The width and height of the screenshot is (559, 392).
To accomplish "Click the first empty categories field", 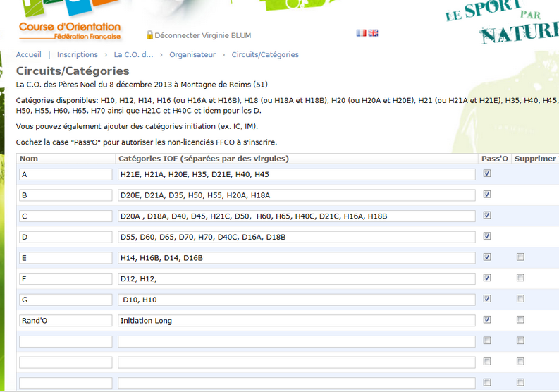I will pos(297,341).
